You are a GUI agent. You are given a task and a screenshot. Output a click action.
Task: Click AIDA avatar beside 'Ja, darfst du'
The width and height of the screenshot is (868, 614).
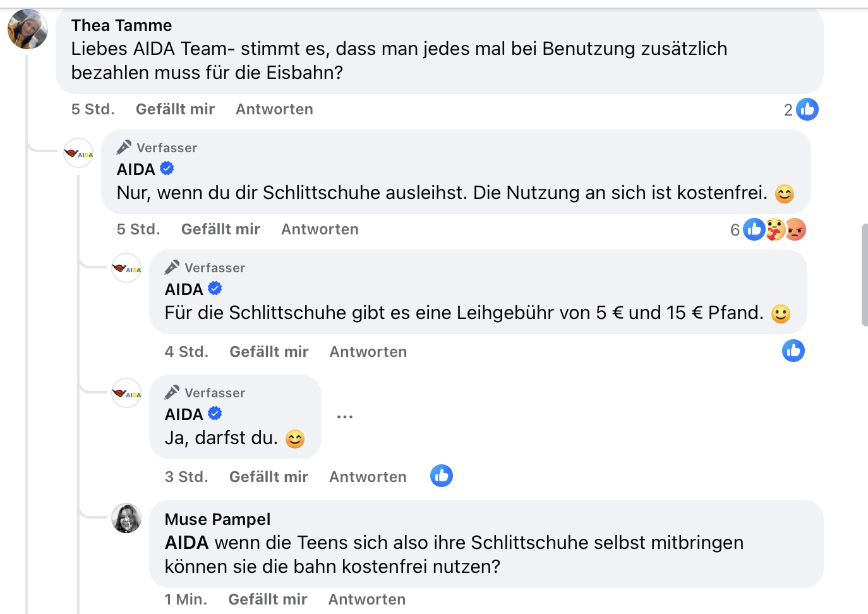tap(126, 393)
